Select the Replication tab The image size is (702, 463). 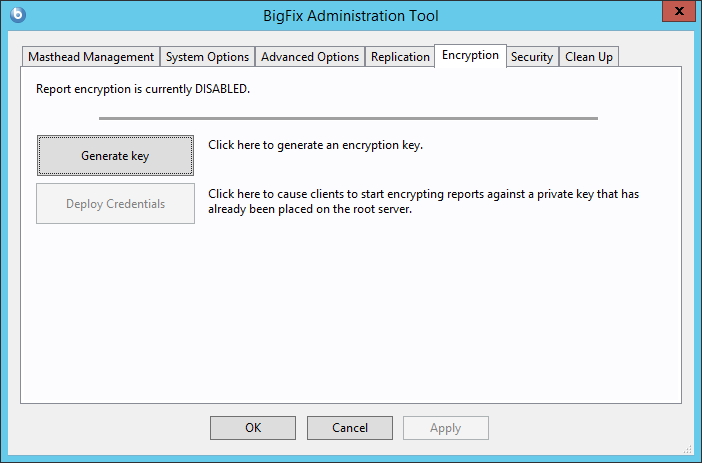coord(400,57)
